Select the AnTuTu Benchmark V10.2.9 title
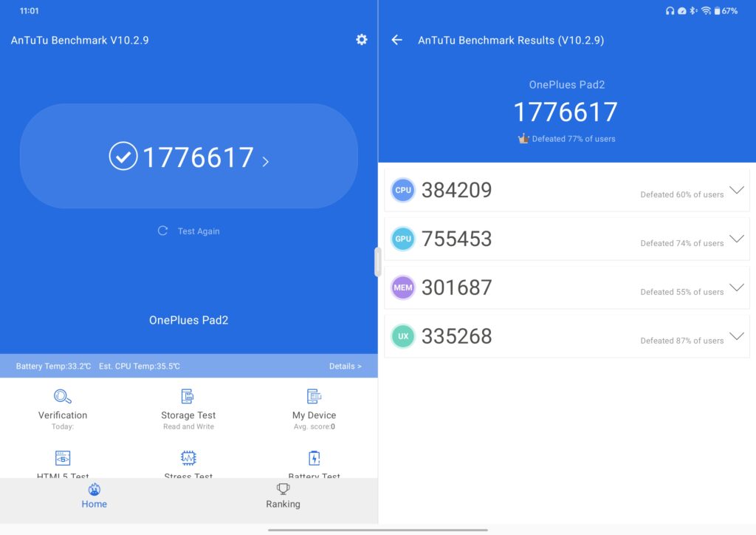 point(80,40)
